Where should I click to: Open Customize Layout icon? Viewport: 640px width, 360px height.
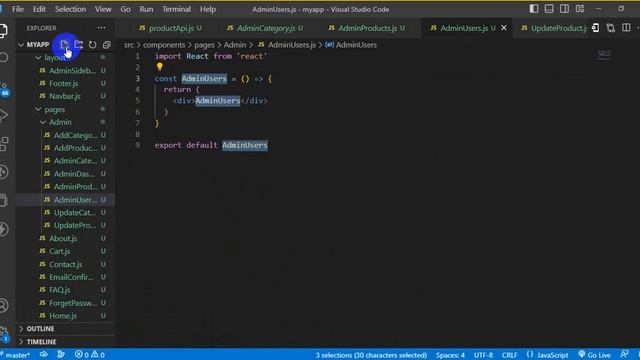coord(580,9)
